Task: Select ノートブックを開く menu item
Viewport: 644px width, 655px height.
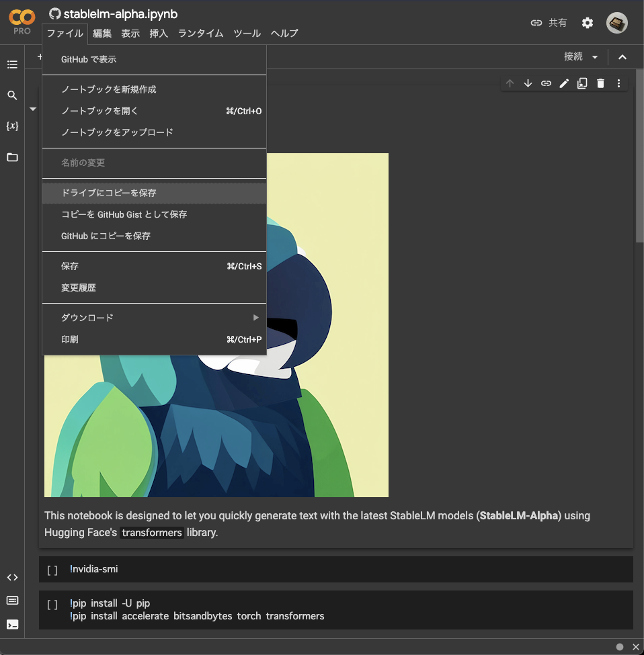Action: click(x=154, y=111)
